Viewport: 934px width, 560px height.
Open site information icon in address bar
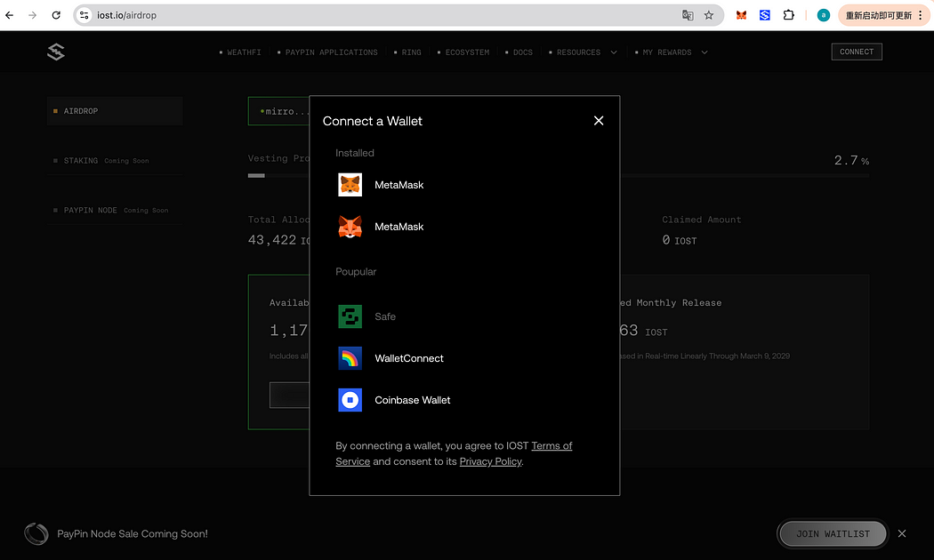pos(84,15)
